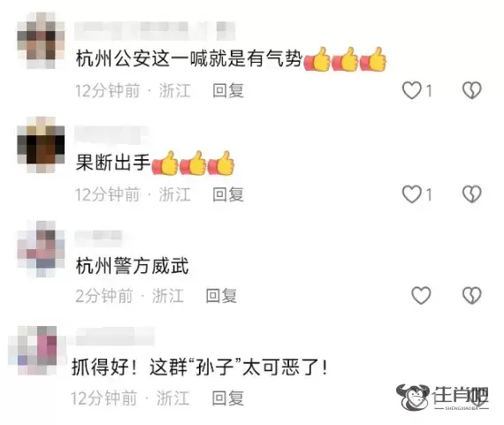Like the 果断出手 comment
Viewport: 504px width, 425px height.
[x=412, y=194]
